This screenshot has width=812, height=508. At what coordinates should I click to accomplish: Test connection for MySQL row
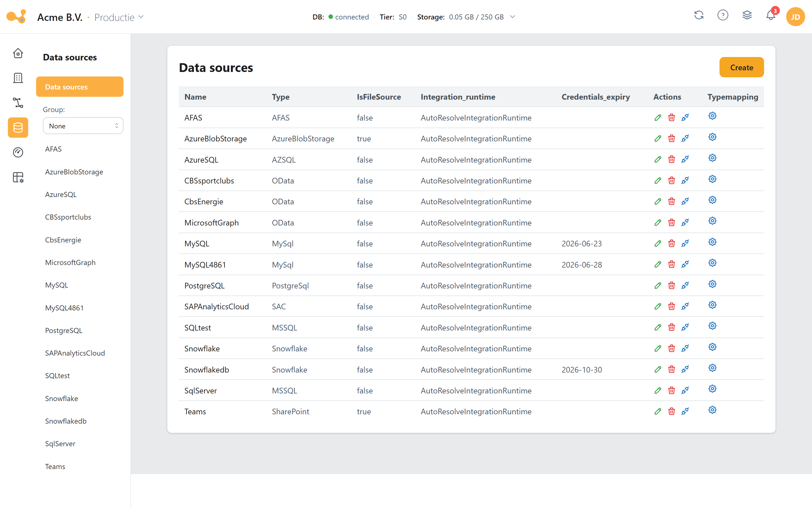[x=685, y=243]
